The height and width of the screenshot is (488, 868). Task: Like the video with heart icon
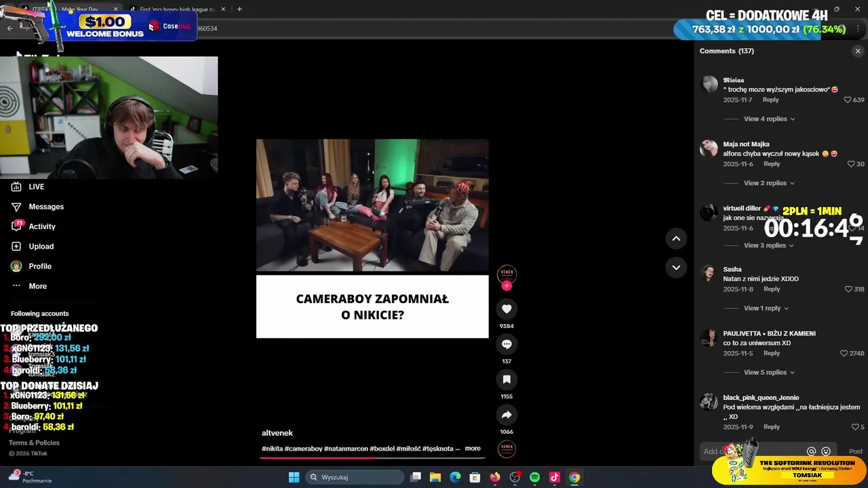pos(507,309)
